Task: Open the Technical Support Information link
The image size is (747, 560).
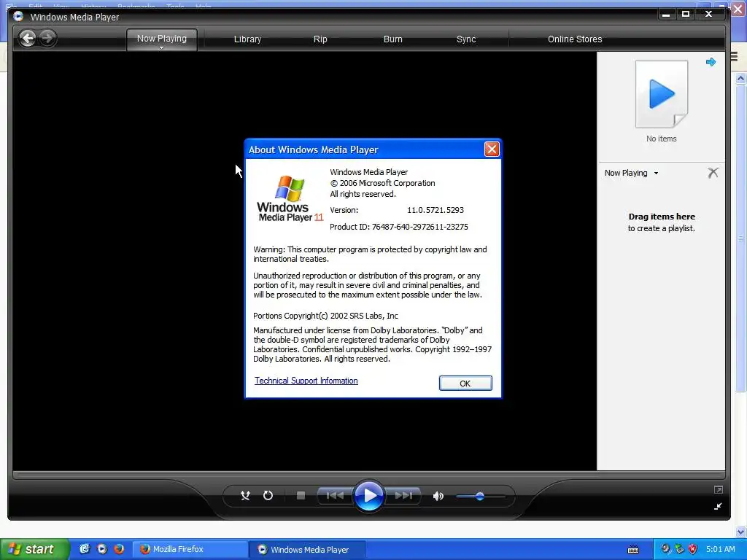Action: click(x=306, y=381)
